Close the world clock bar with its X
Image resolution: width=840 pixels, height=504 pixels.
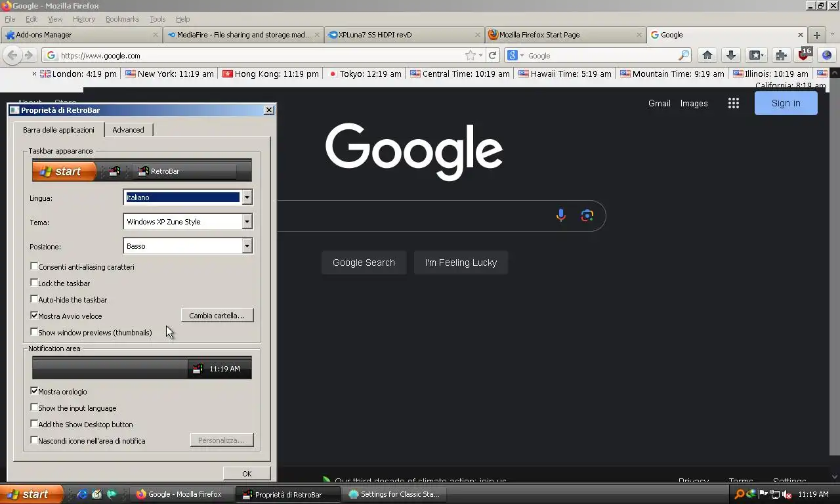click(35, 74)
